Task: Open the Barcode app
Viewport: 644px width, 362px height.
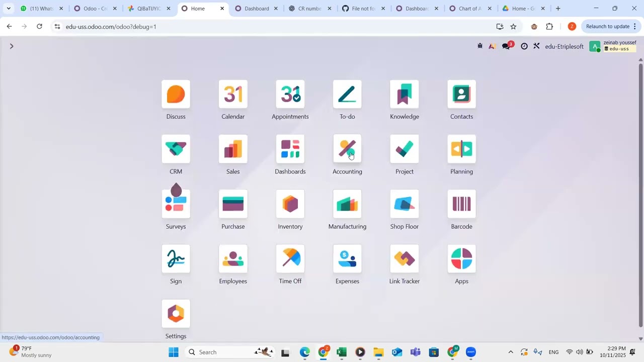Action: (x=461, y=204)
